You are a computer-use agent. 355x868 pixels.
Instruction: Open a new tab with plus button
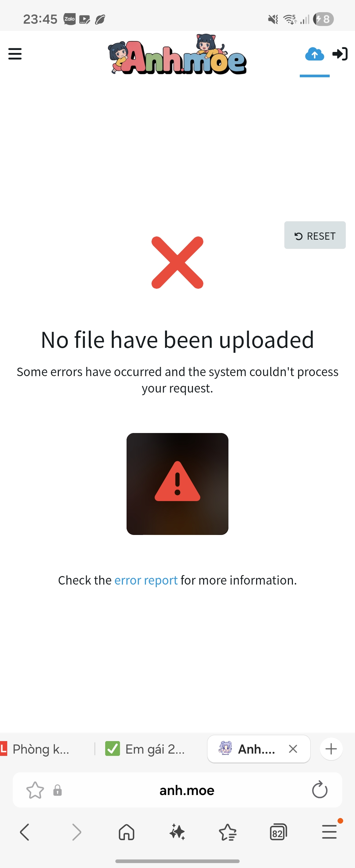pos(331,749)
